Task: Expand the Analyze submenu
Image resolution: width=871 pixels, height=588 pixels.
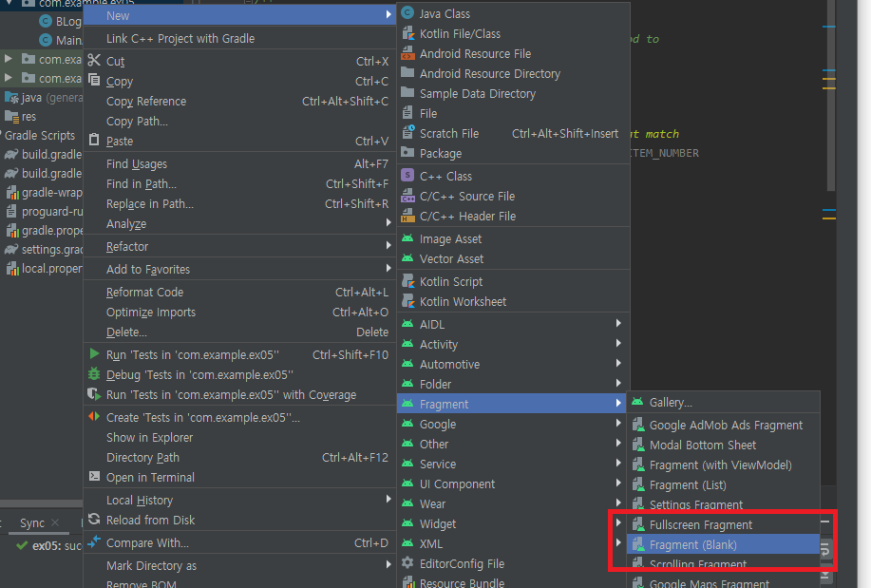Action: (x=239, y=224)
